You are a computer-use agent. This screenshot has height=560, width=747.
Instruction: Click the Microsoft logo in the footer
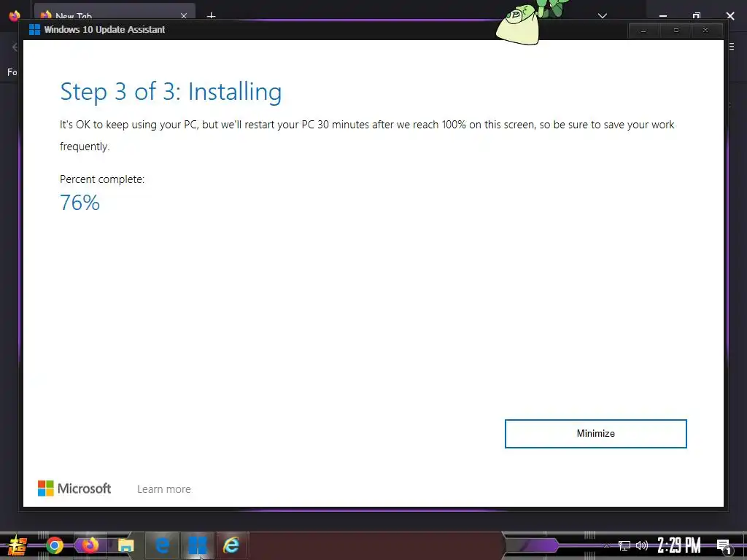tap(74, 489)
